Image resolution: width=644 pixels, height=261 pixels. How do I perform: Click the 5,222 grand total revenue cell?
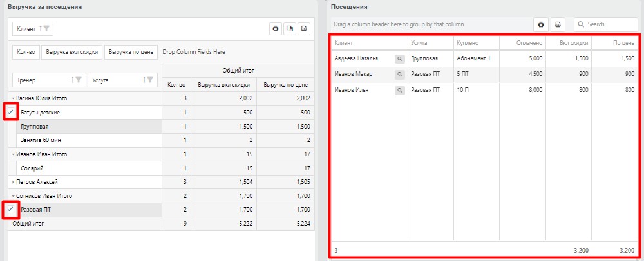pos(224,224)
